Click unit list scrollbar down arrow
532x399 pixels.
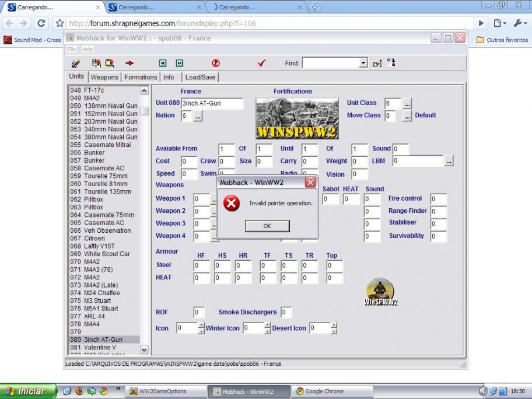[144, 350]
